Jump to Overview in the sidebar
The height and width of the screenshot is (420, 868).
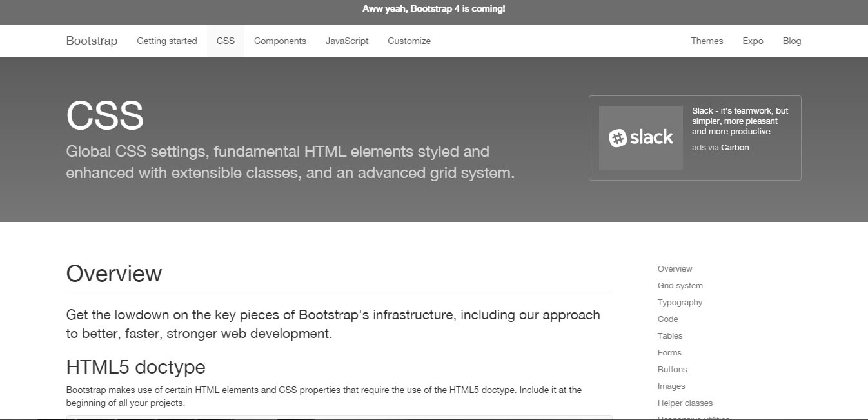click(x=675, y=268)
